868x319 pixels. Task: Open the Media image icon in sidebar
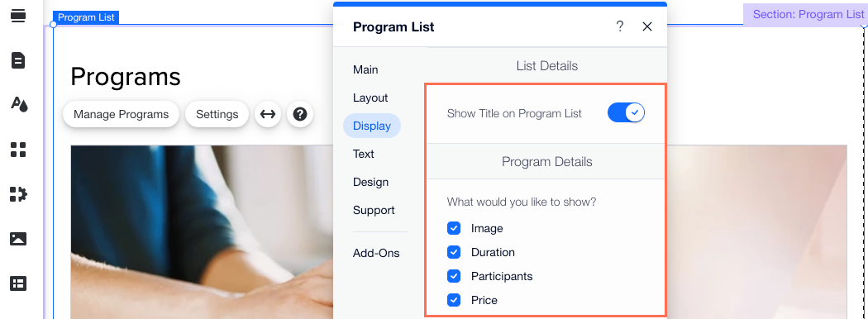18,239
